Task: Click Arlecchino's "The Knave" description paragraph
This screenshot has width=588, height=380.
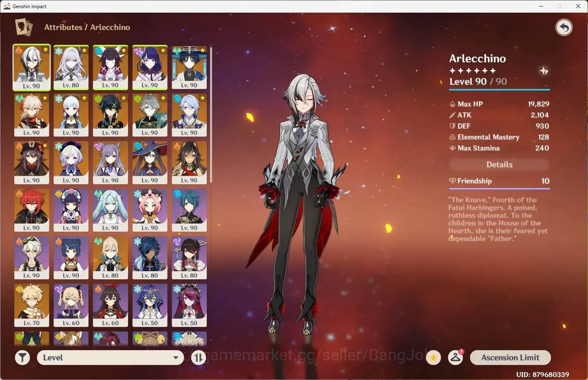Action: [x=498, y=219]
